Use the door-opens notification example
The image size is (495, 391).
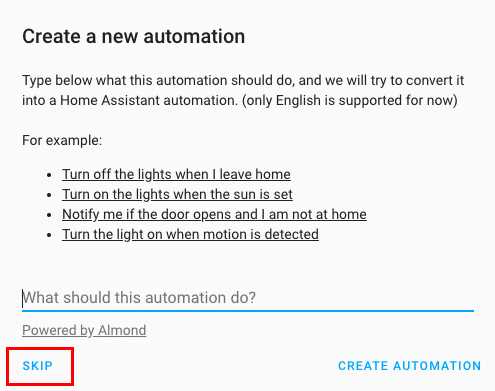click(214, 214)
